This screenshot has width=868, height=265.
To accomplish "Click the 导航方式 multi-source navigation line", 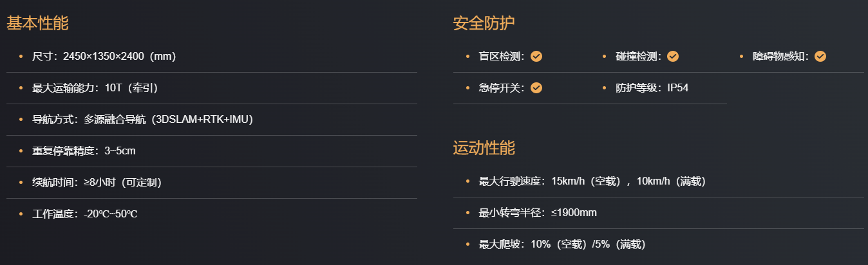I will pyautogui.click(x=142, y=120).
